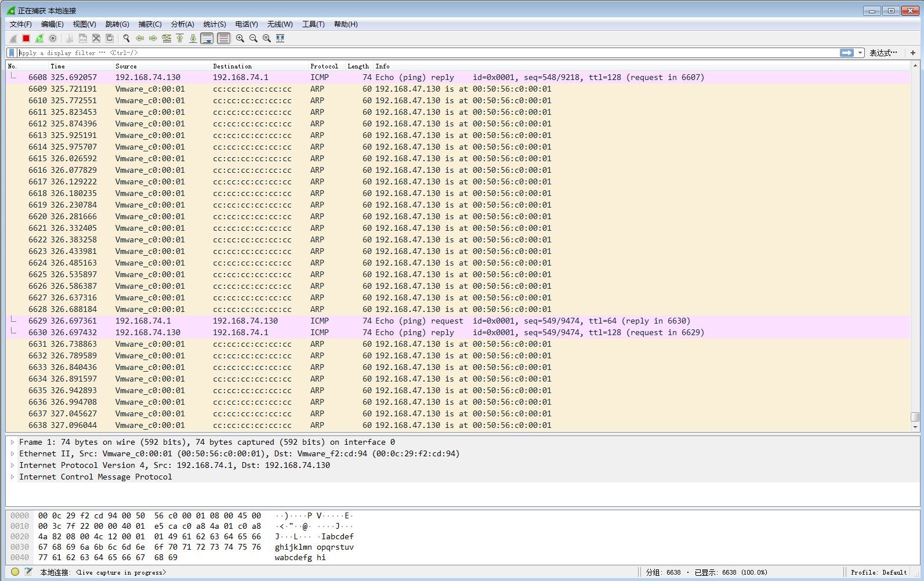Go back to previous packet arrow
This screenshot has height=581, width=924.
click(x=140, y=38)
